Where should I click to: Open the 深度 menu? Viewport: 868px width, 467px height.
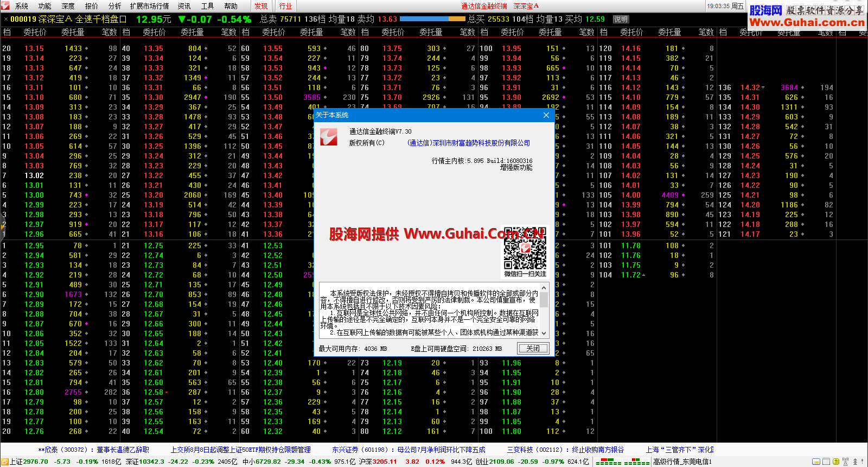point(68,6)
